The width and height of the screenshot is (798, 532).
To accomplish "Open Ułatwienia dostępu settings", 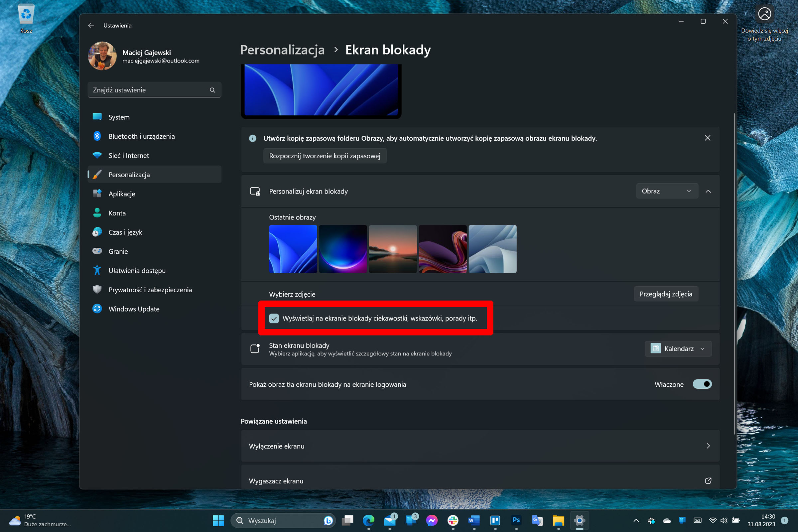I will tap(154, 270).
